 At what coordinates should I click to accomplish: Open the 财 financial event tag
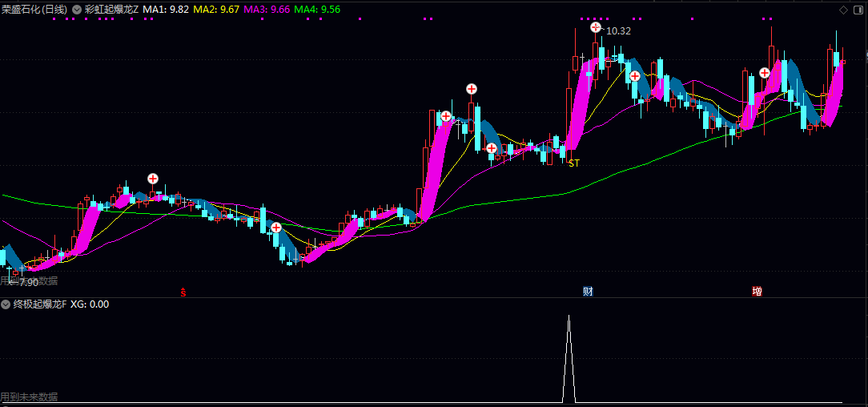[587, 292]
